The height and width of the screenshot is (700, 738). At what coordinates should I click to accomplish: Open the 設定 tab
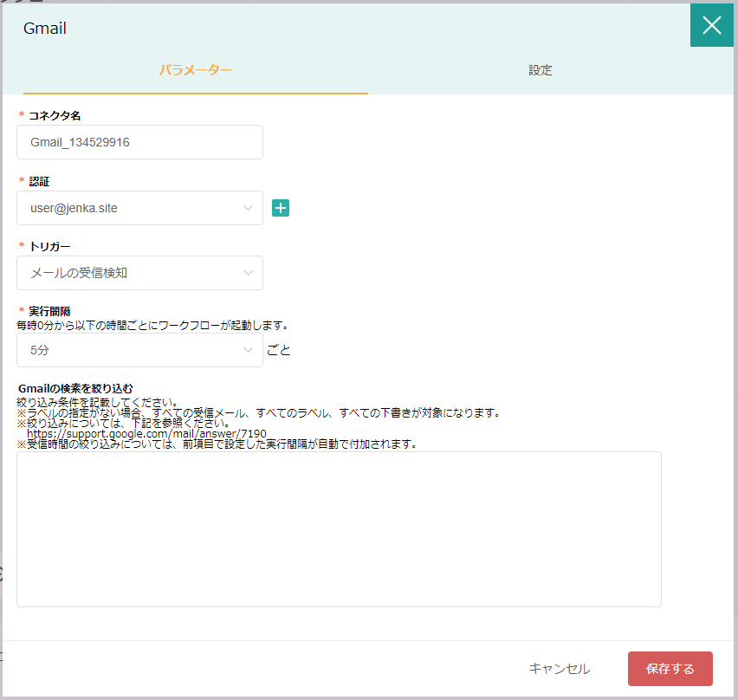pos(540,70)
